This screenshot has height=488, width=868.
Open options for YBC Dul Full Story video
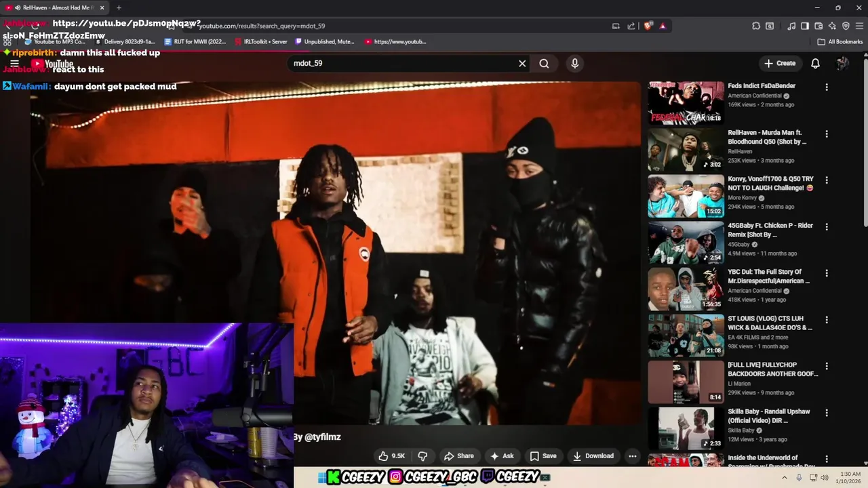pyautogui.click(x=827, y=273)
